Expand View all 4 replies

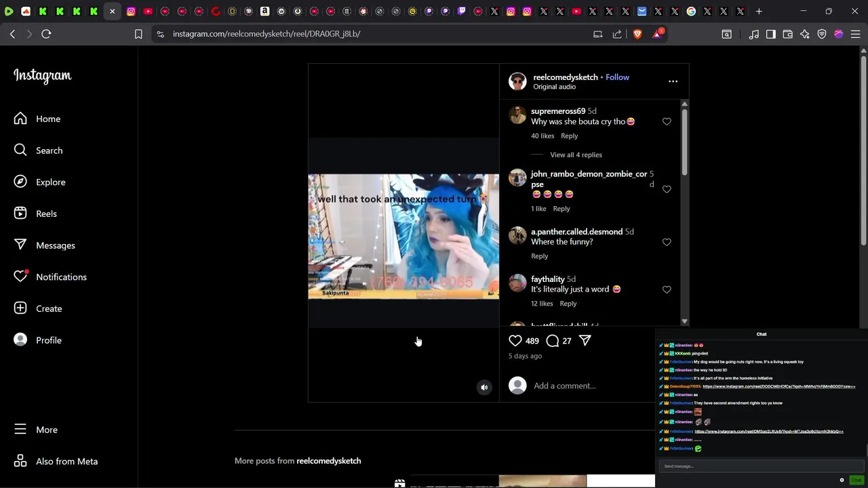(576, 155)
